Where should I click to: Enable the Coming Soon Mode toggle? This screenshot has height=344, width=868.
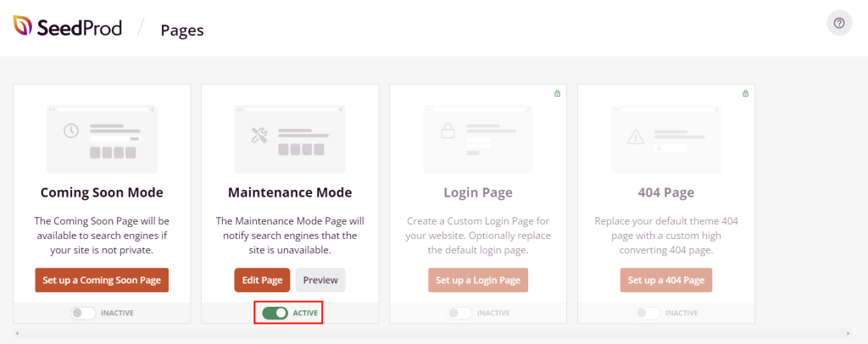pos(83,313)
